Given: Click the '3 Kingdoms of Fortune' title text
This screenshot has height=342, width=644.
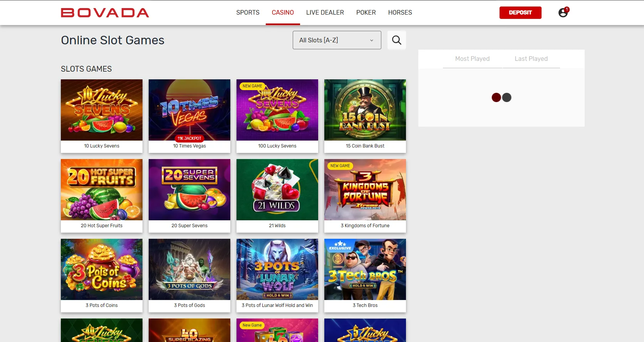Looking at the screenshot, I should tap(365, 226).
